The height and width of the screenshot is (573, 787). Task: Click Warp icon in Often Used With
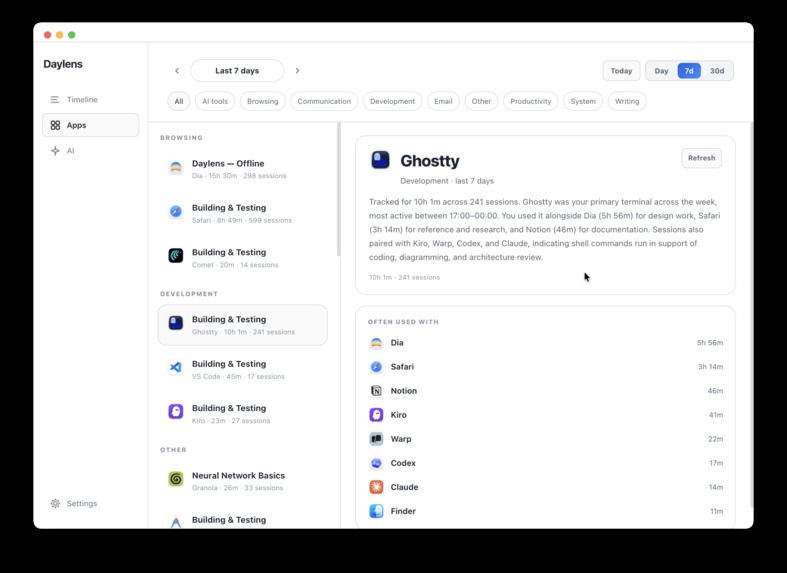376,439
